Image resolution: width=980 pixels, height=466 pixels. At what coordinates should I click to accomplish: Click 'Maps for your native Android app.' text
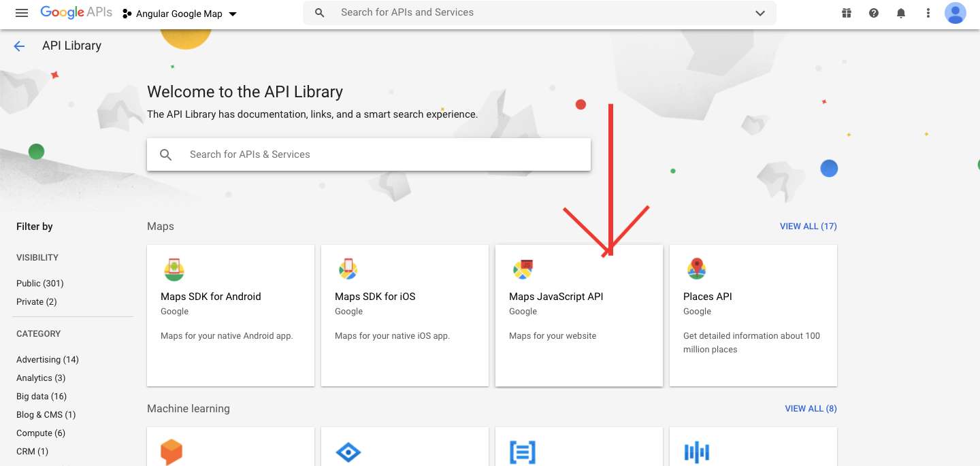pyautogui.click(x=227, y=336)
